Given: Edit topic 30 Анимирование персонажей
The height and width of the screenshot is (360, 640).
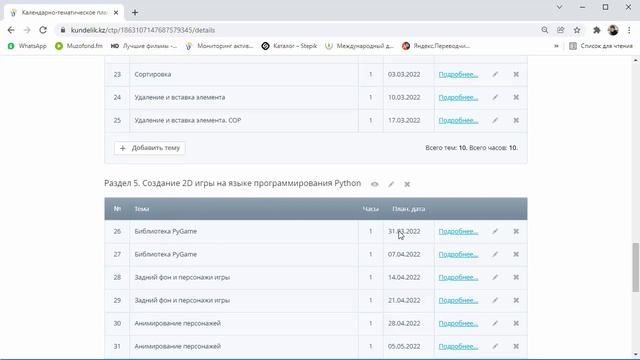Looking at the screenshot, I should (495, 323).
